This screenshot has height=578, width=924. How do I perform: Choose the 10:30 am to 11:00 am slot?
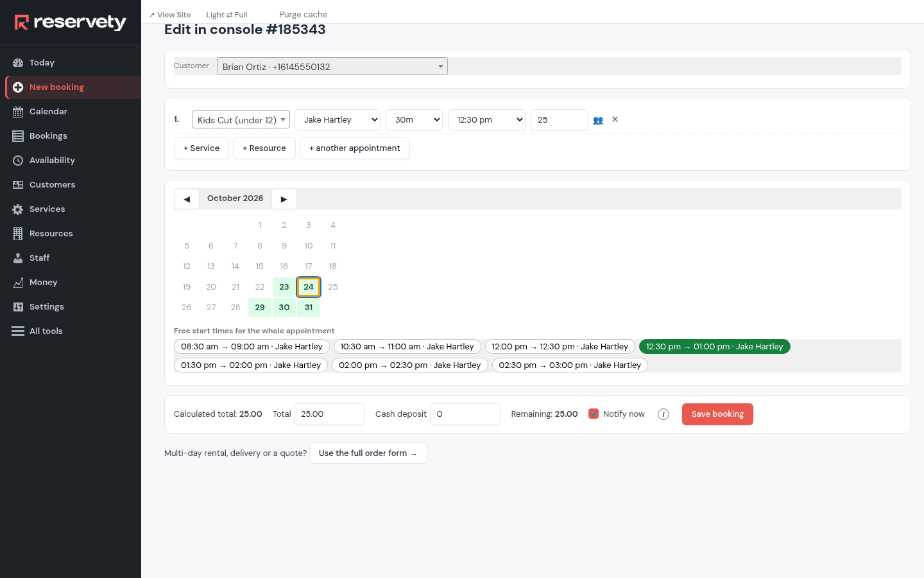pyautogui.click(x=407, y=347)
